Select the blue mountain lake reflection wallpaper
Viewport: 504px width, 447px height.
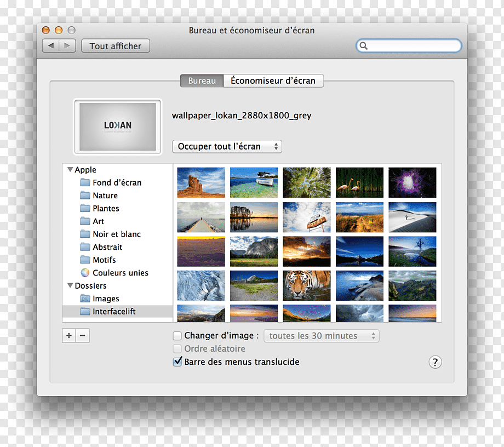tap(360, 251)
